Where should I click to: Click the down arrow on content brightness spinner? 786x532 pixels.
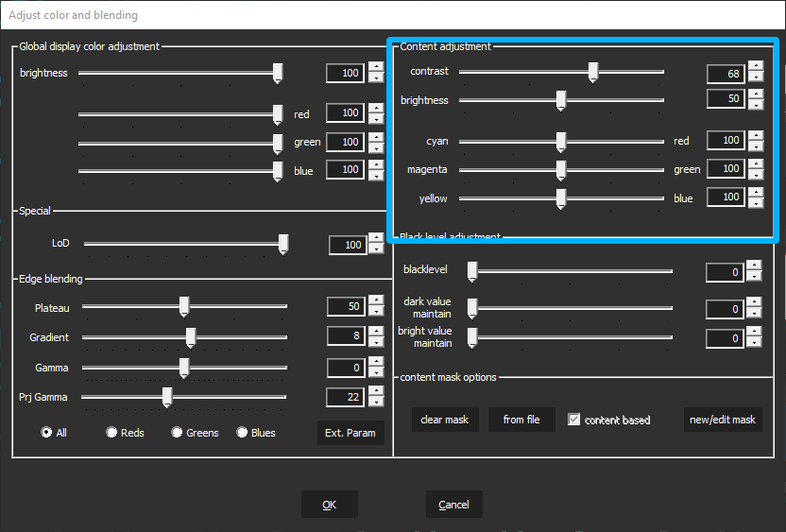[755, 105]
